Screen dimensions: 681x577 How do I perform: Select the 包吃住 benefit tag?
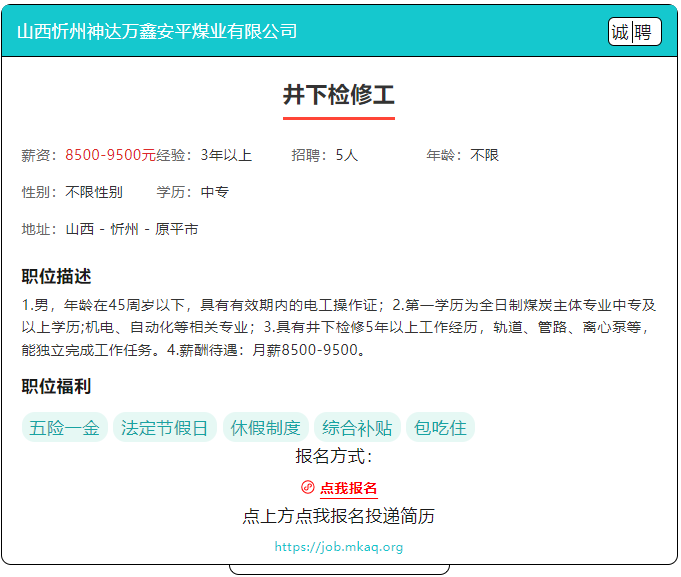(x=440, y=428)
